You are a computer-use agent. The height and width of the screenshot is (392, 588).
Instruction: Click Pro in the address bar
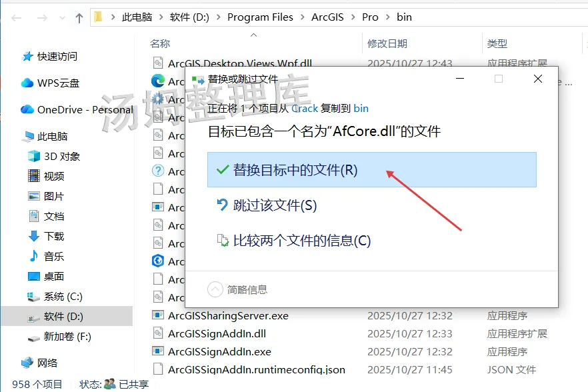[370, 17]
